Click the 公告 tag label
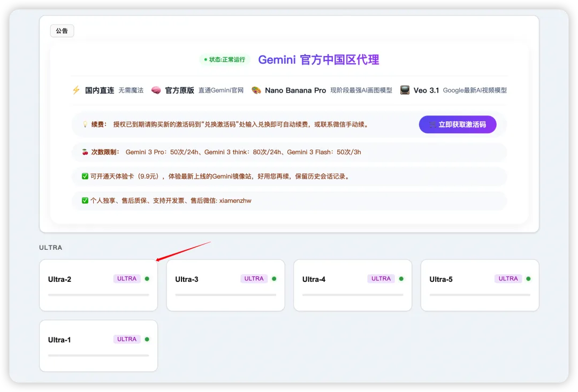Screen dimensions: 578x392 [x=62, y=31]
